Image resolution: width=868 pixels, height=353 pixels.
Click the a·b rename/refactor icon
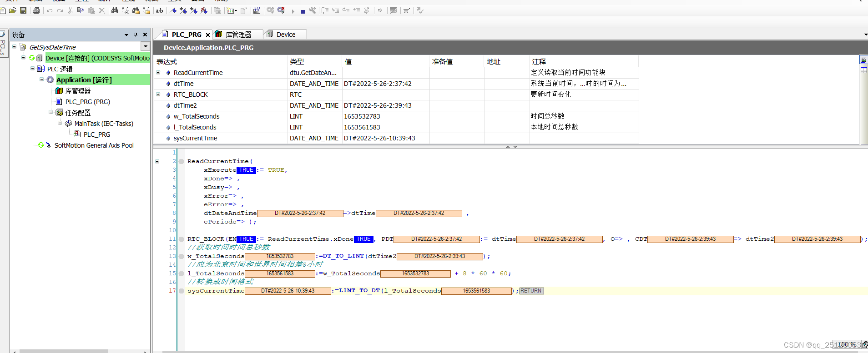(160, 10)
